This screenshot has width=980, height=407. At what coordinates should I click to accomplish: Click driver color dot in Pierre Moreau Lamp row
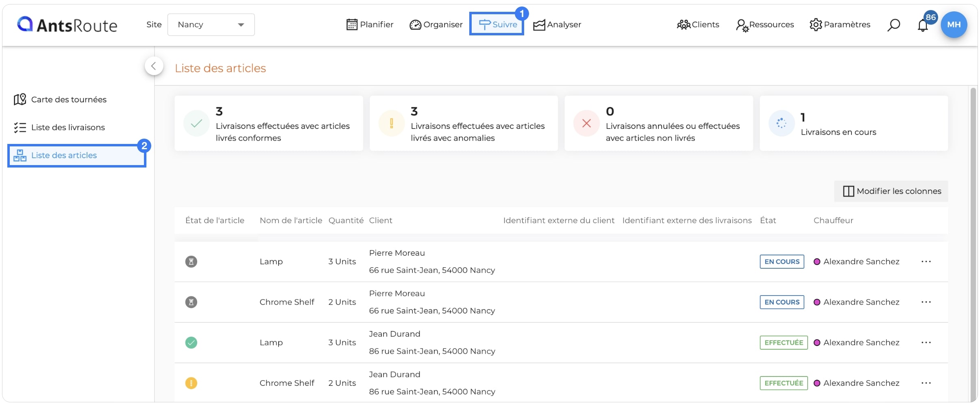817,262
